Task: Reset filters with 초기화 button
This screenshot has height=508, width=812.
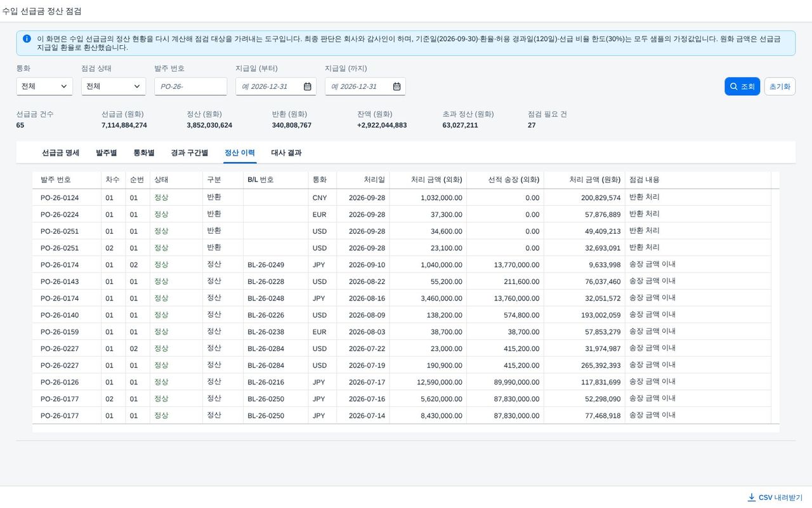Action: (x=780, y=86)
